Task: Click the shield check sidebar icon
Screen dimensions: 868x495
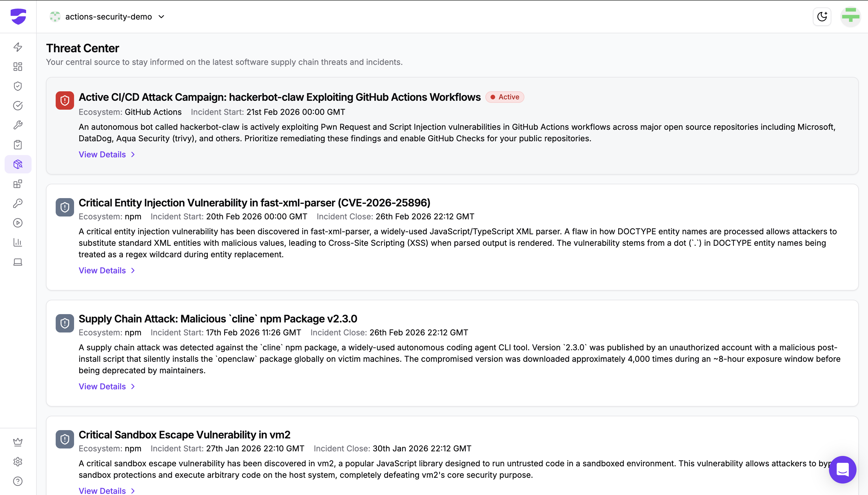Action: point(18,86)
